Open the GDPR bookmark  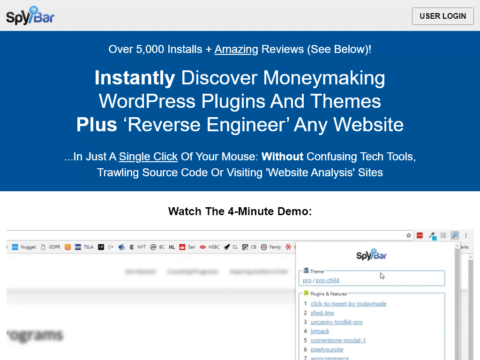[51, 247]
